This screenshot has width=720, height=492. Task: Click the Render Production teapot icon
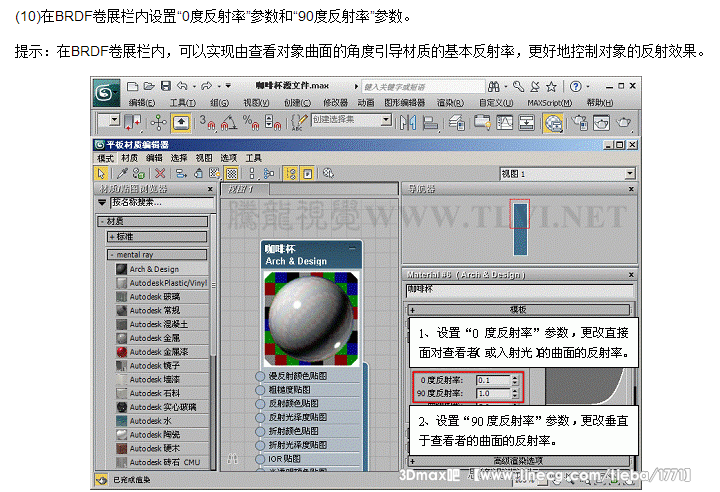[x=624, y=123]
